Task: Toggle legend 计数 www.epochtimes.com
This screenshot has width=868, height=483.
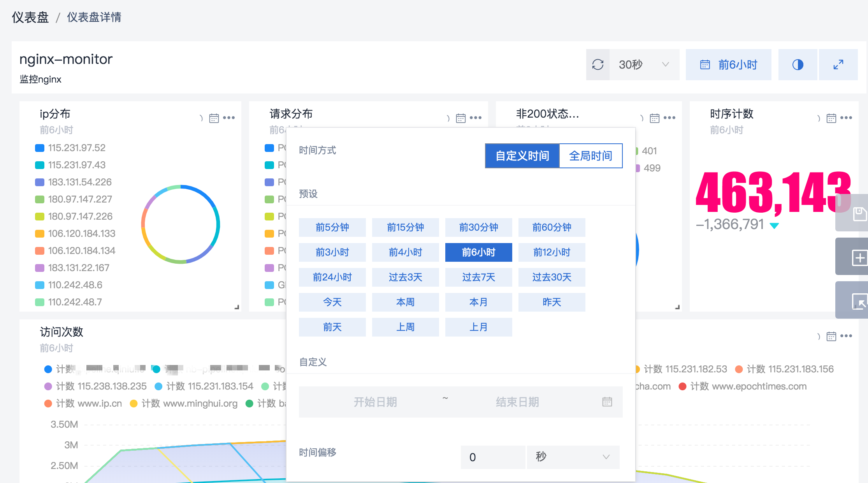Action: click(743, 386)
